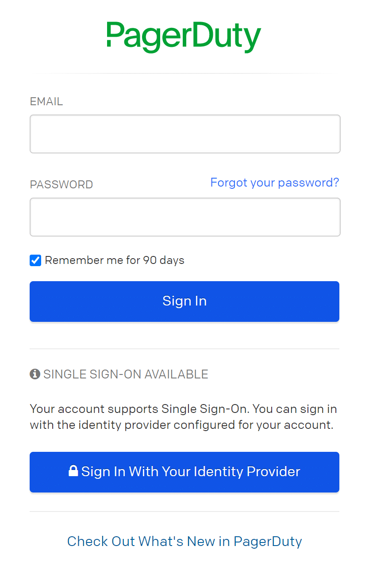Click the divider line below the PagerDuty logo
Image resolution: width=369 pixels, height=588 pixels.
coord(184,73)
